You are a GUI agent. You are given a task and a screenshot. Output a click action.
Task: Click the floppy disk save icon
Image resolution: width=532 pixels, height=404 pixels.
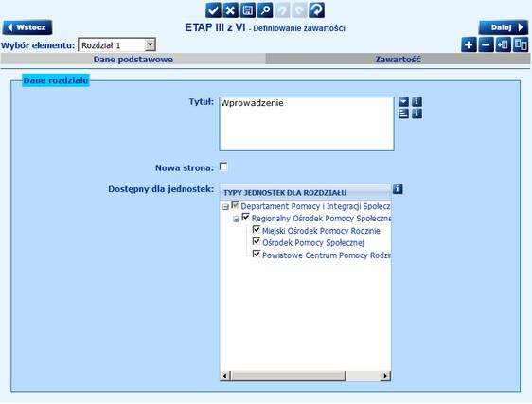point(248,10)
